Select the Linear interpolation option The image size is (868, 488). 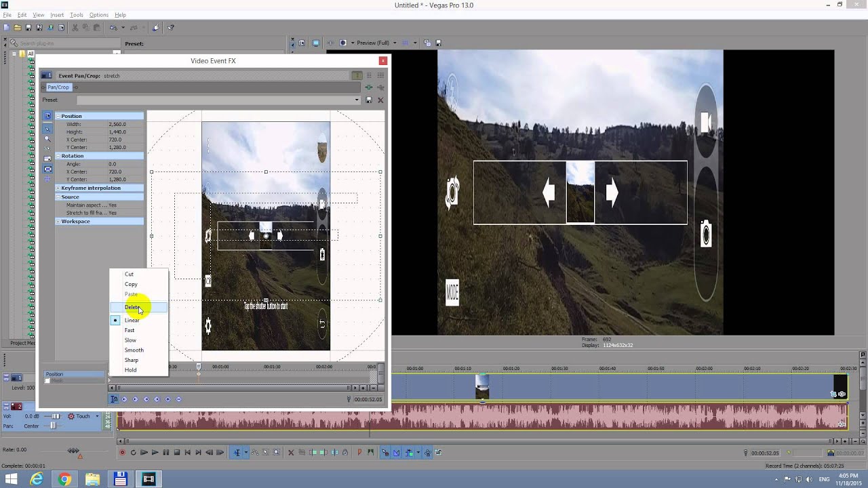[139, 321]
